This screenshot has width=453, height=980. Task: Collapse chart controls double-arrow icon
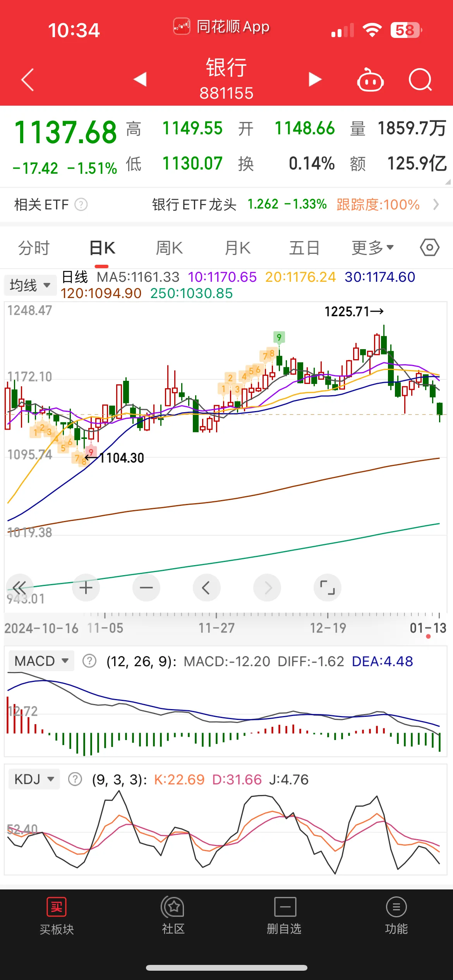pyautogui.click(x=19, y=588)
